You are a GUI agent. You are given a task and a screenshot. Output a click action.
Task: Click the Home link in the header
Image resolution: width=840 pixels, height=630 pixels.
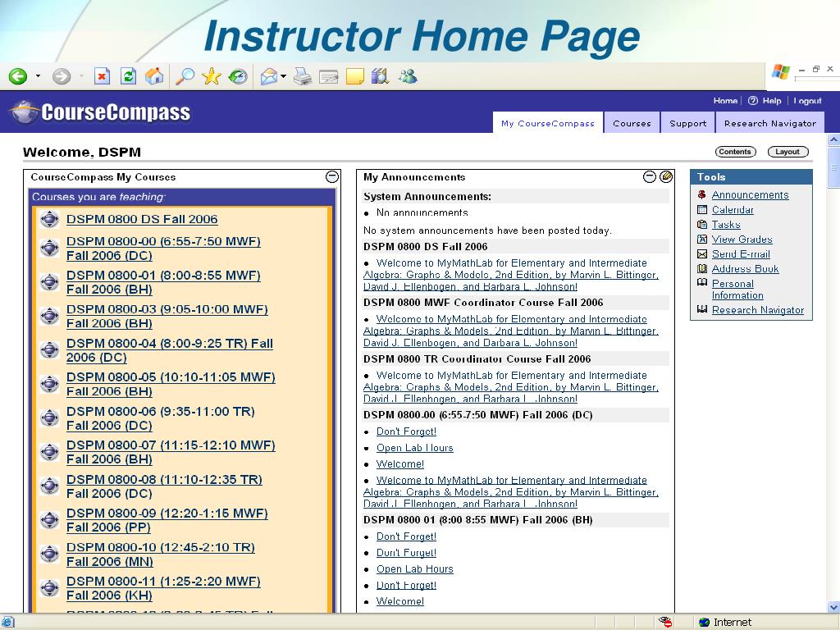725,101
